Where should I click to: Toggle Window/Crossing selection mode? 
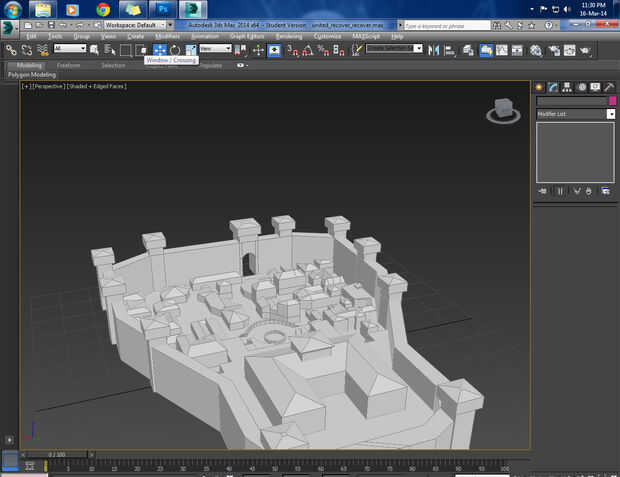click(141, 49)
